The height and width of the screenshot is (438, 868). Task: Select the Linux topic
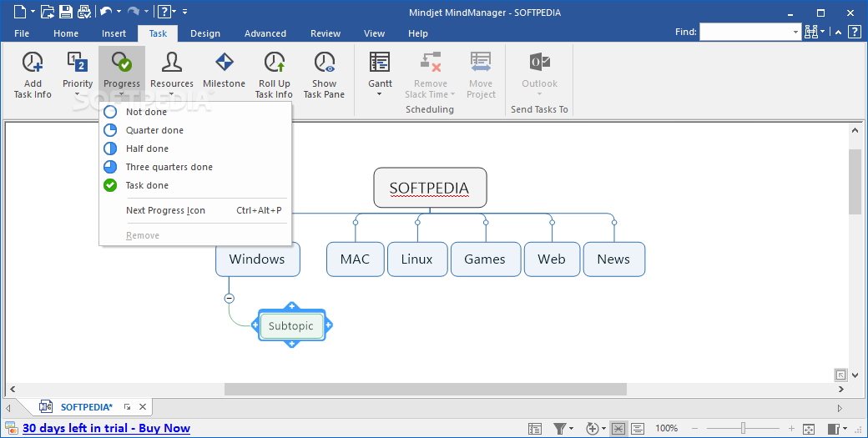tap(416, 259)
